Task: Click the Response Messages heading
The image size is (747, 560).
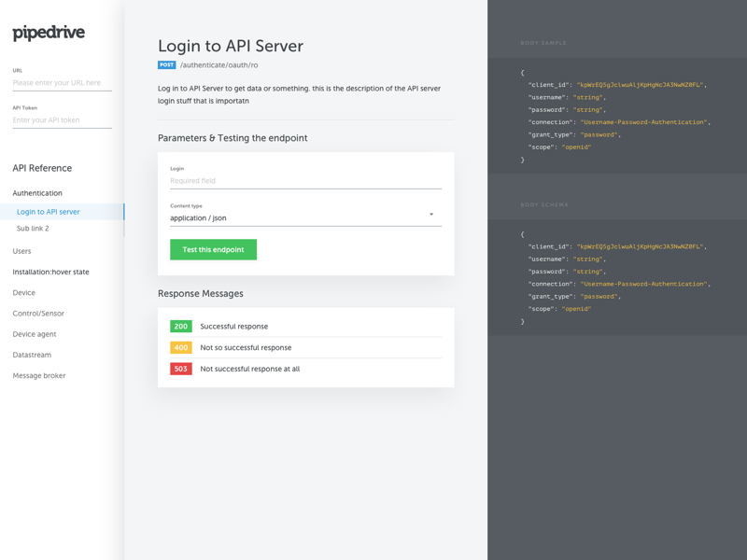Action: (201, 293)
